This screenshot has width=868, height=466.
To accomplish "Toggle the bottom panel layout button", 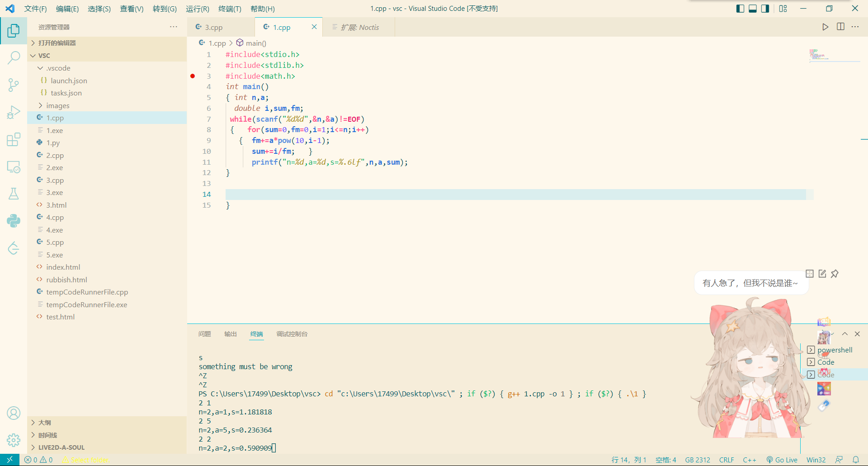I will pyautogui.click(x=753, y=9).
